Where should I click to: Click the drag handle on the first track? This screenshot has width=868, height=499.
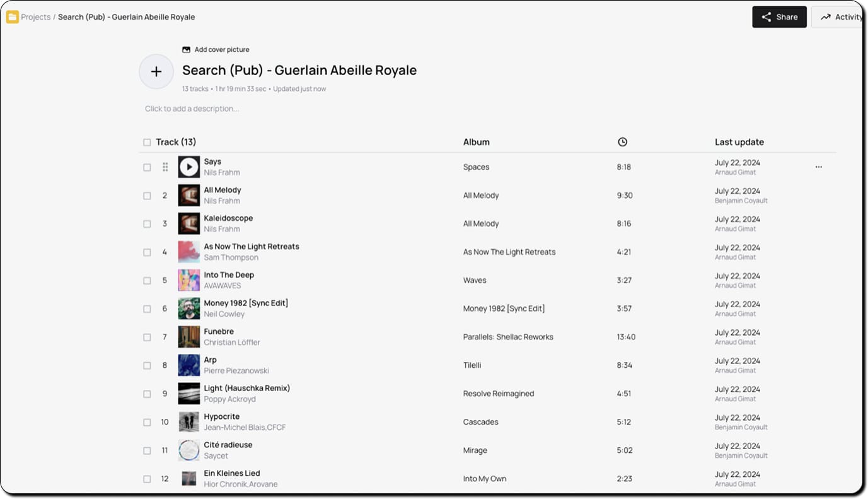[x=165, y=167]
